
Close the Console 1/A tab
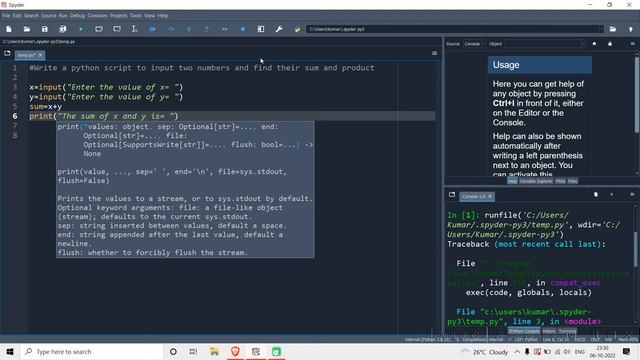[490, 197]
